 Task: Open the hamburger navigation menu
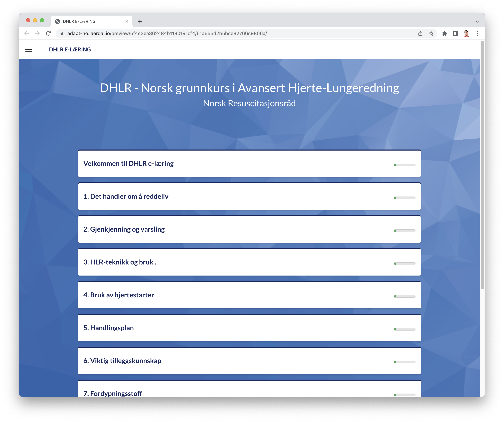pyautogui.click(x=29, y=50)
